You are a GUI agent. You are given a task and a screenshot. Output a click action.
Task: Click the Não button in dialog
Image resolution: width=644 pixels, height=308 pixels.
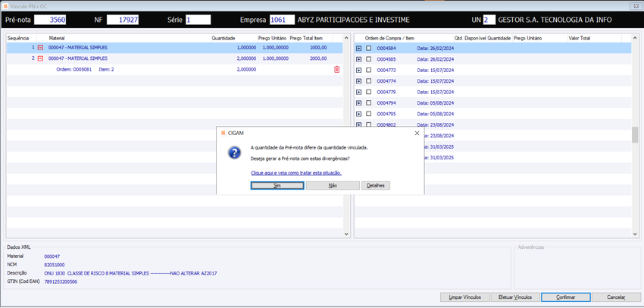pyautogui.click(x=333, y=185)
